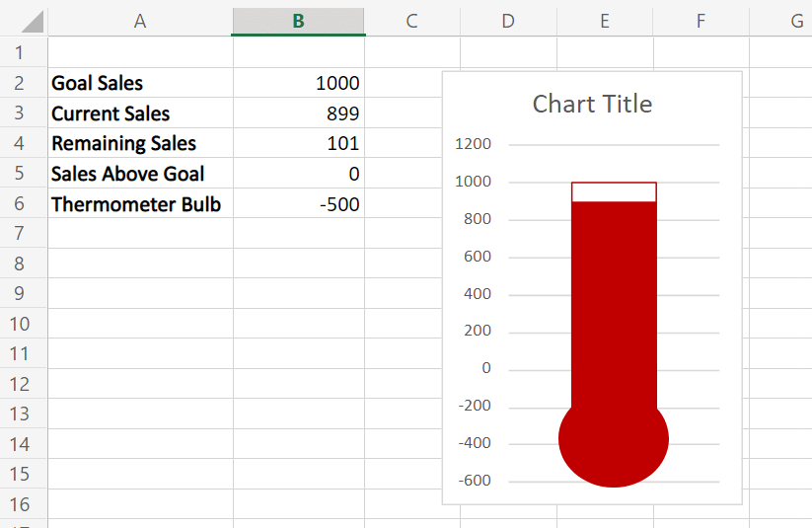
Task: Select the red Current Sales bar
Action: (x=614, y=305)
